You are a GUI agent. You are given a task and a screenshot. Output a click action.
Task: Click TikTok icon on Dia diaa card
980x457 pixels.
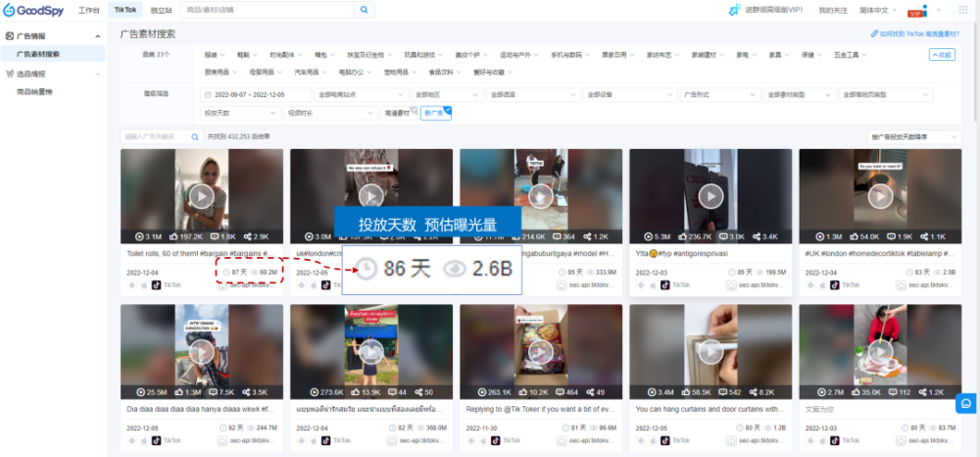[x=156, y=440]
